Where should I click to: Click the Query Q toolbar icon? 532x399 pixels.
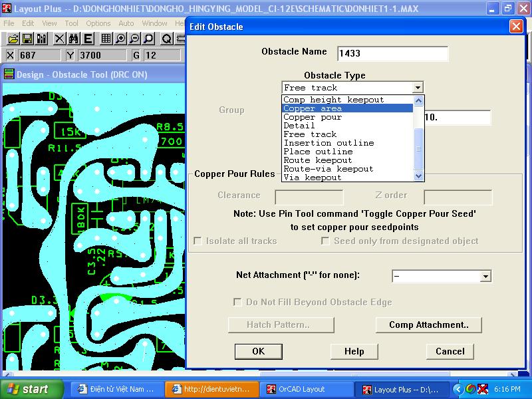(x=167, y=39)
